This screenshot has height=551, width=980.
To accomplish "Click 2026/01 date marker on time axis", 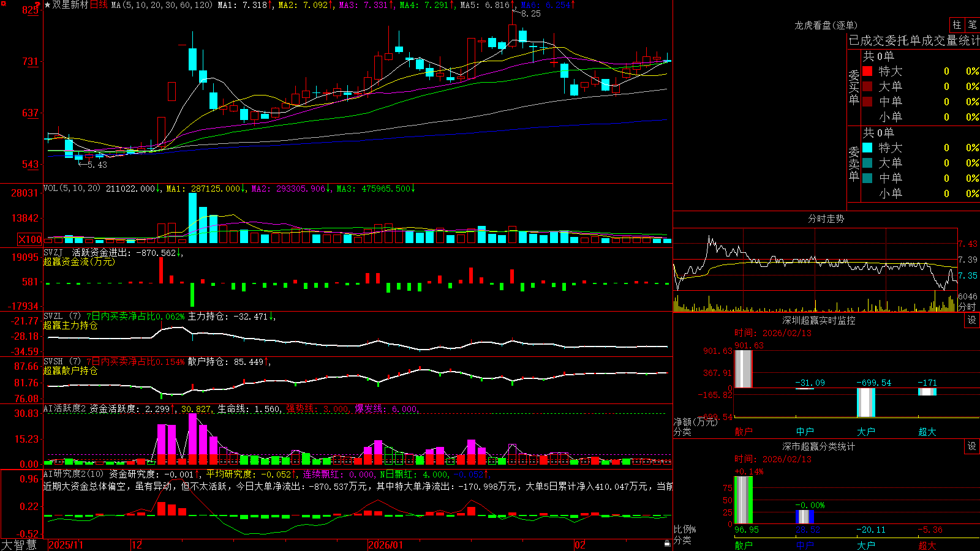I will click(x=385, y=545).
